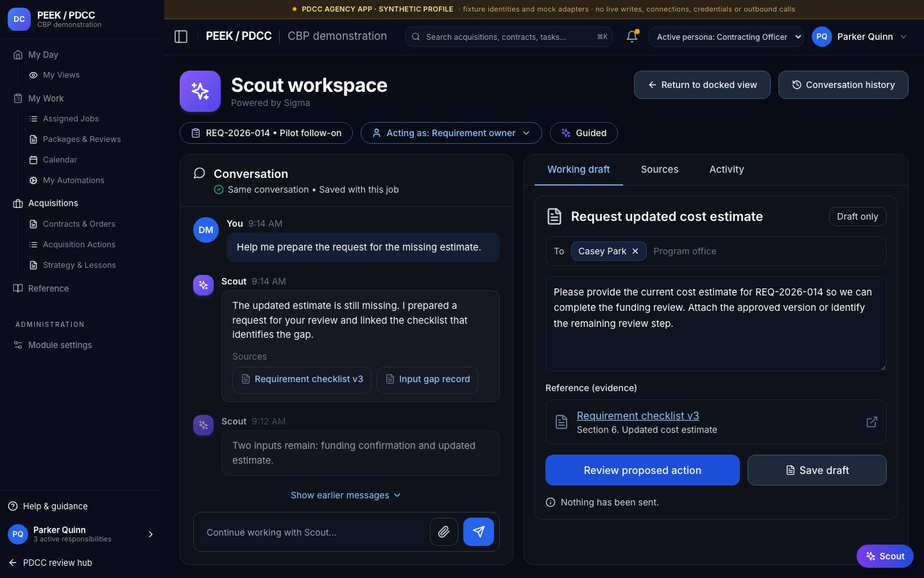The height and width of the screenshot is (578, 924).
Task: Switch to the Sources tab
Action: 660,170
